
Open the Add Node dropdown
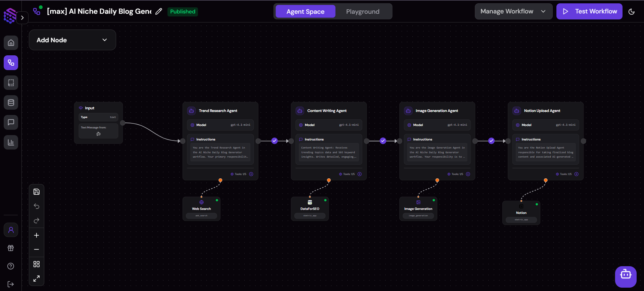coord(72,40)
